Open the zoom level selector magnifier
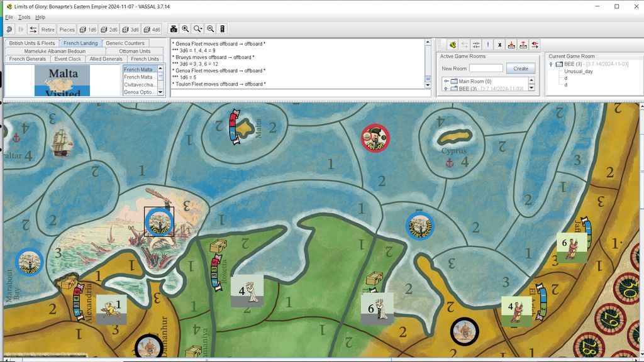The image size is (644, 362). (198, 29)
